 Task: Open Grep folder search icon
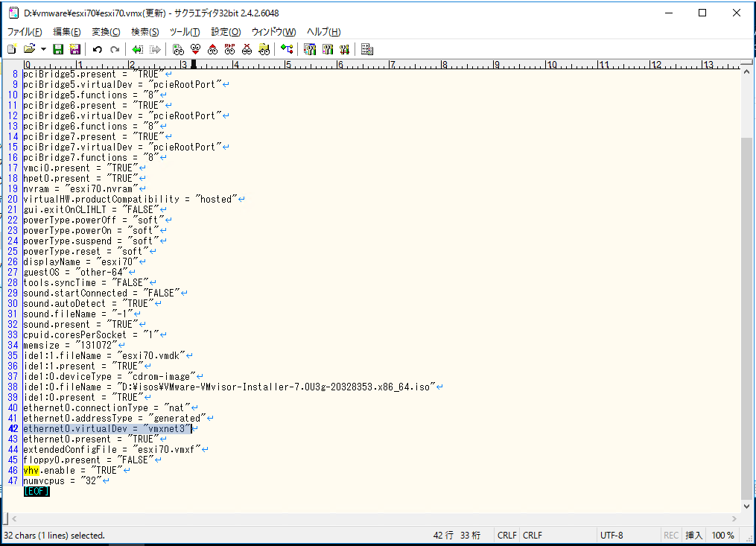pos(264,49)
